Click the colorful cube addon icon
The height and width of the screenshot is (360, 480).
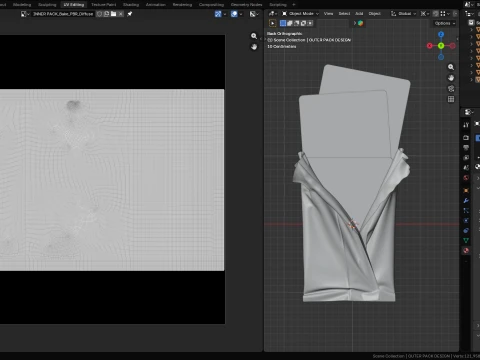click(360, 23)
